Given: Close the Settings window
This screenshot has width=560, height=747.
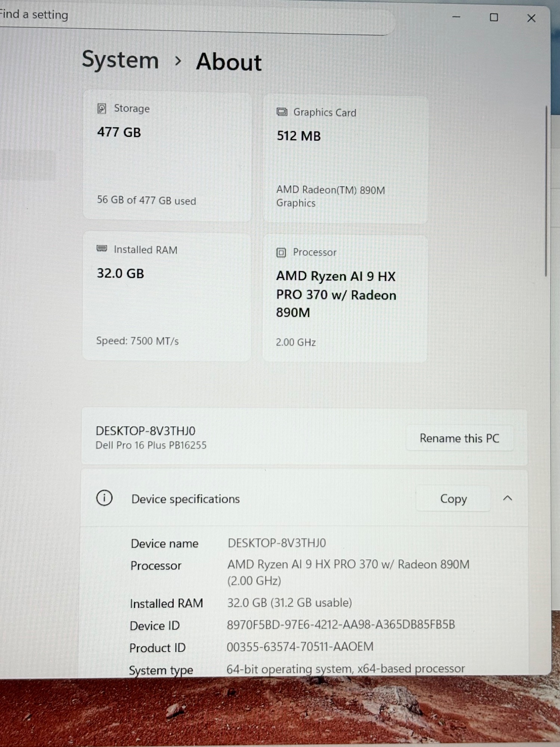Looking at the screenshot, I should tap(531, 18).
